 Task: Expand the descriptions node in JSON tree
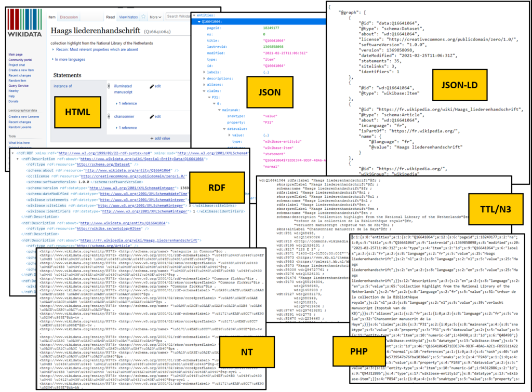(204, 78)
